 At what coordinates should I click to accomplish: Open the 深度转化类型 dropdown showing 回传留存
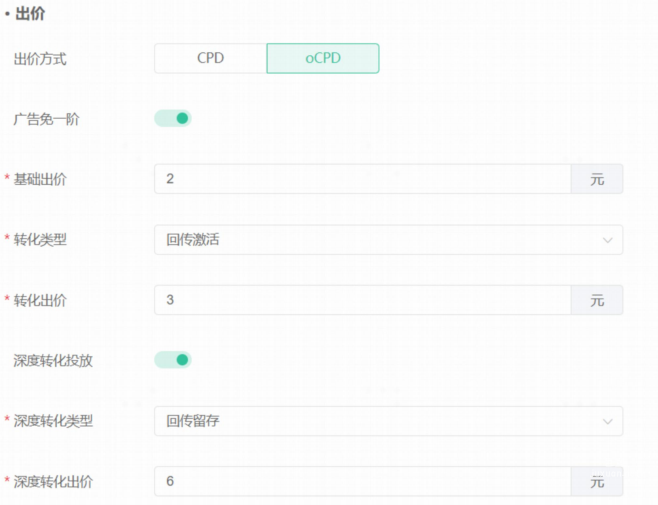[x=380, y=421]
